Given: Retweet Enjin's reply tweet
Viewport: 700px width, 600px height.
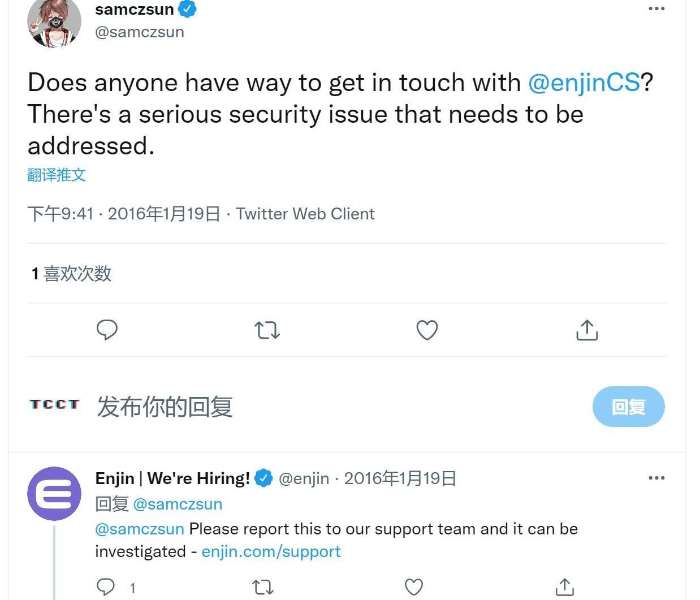Looking at the screenshot, I should coord(262,587).
